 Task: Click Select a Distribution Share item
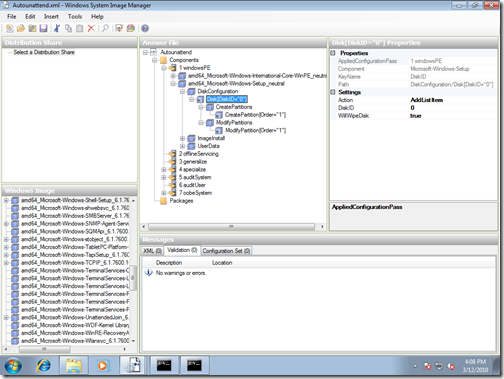[44, 52]
